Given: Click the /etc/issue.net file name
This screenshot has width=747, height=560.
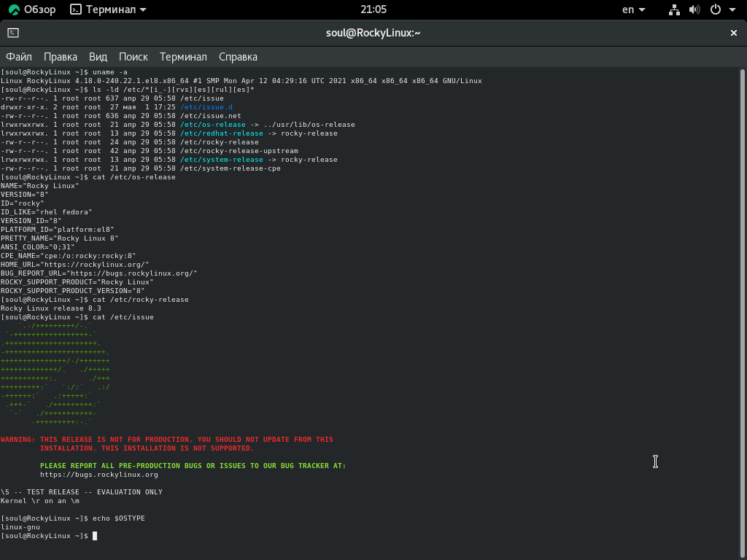Looking at the screenshot, I should click(211, 116).
